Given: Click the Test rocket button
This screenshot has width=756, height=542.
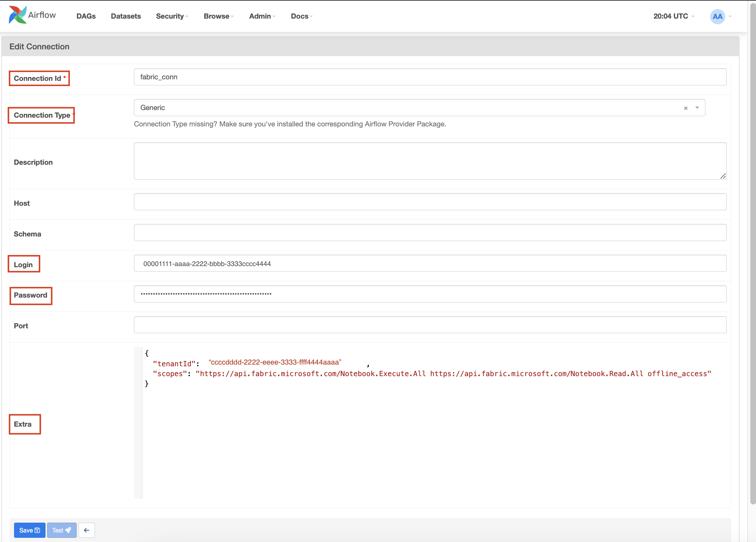Looking at the screenshot, I should (x=61, y=530).
